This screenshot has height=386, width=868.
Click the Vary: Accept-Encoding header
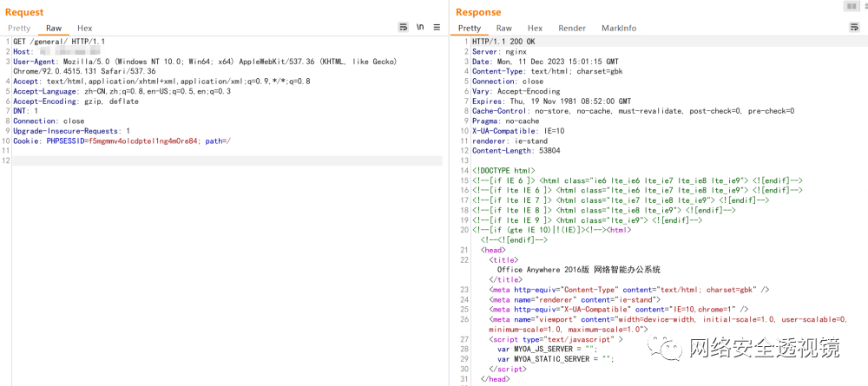pos(516,91)
